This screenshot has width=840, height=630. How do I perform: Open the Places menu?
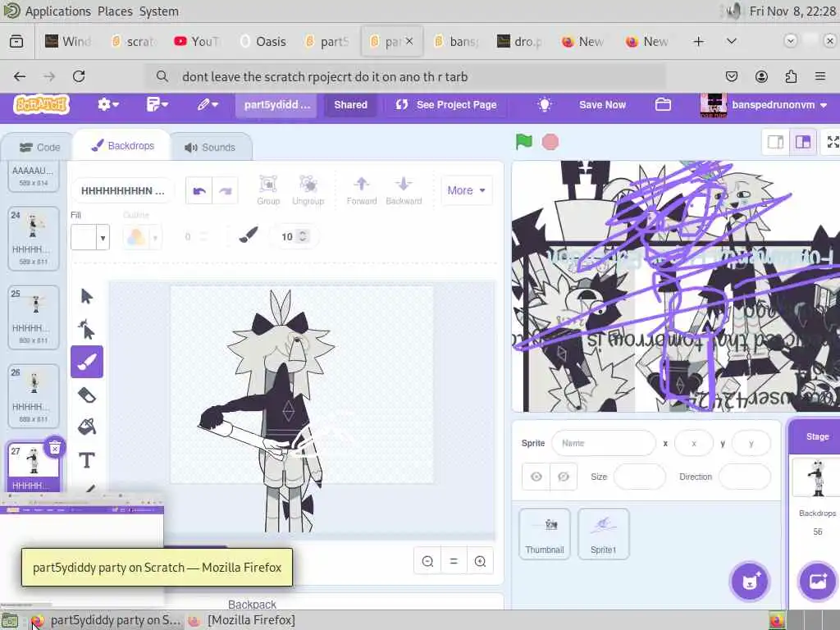(115, 11)
